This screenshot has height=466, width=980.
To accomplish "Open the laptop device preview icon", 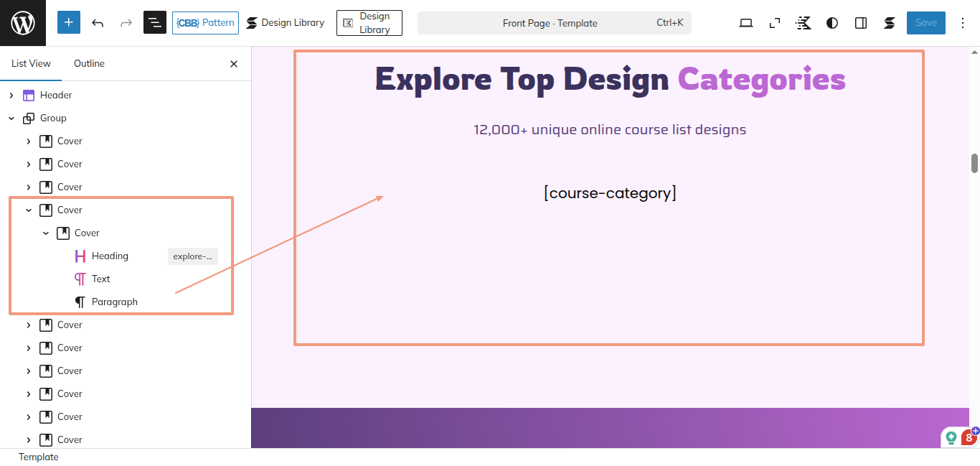I will point(746,23).
